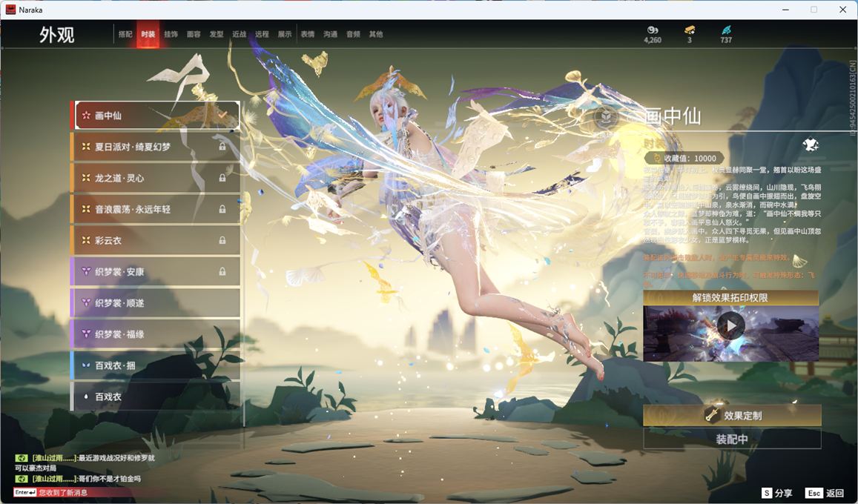858x504 pixels.
Task: Click lock icon on 龙之道·灵心 row
Action: point(222,178)
